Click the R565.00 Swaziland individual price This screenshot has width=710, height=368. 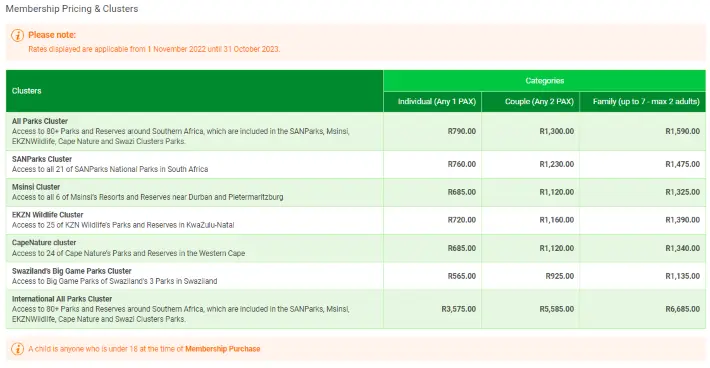click(x=462, y=276)
